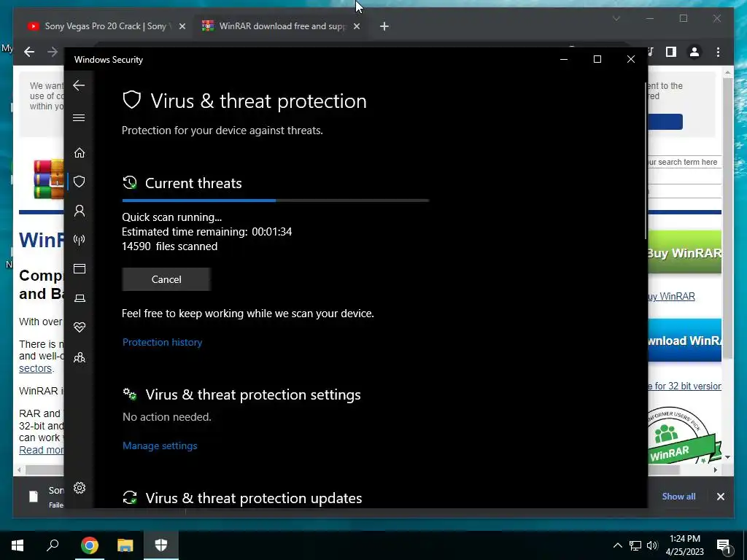This screenshot has height=560, width=747.
Task: Open Account protection sidebar icon
Action: [80, 211]
